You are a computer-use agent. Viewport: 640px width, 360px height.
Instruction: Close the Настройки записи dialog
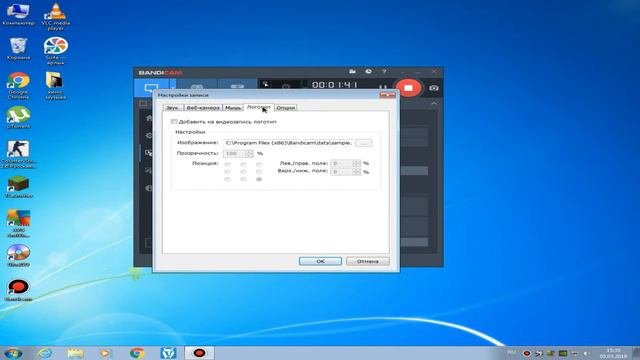pos(387,95)
